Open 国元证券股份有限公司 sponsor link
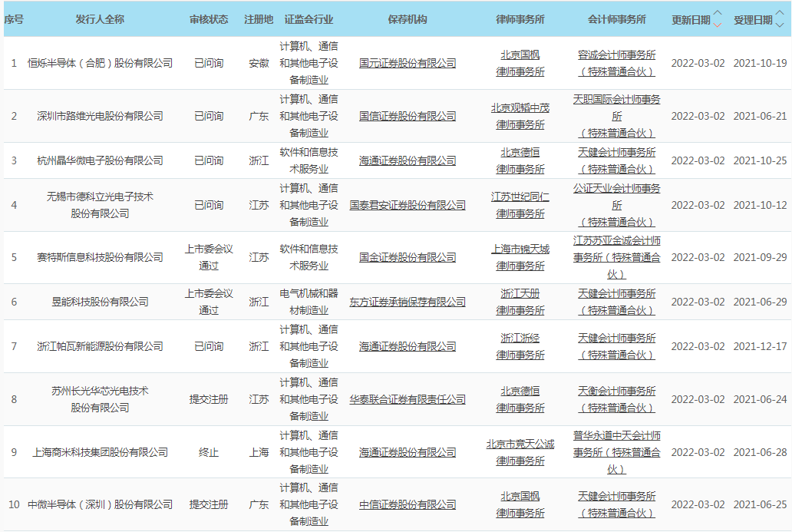 point(408,63)
